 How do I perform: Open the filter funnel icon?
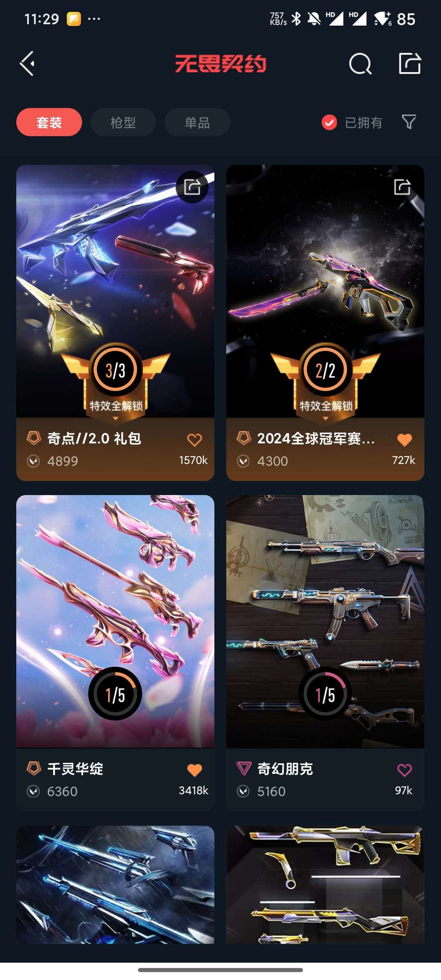tap(409, 122)
